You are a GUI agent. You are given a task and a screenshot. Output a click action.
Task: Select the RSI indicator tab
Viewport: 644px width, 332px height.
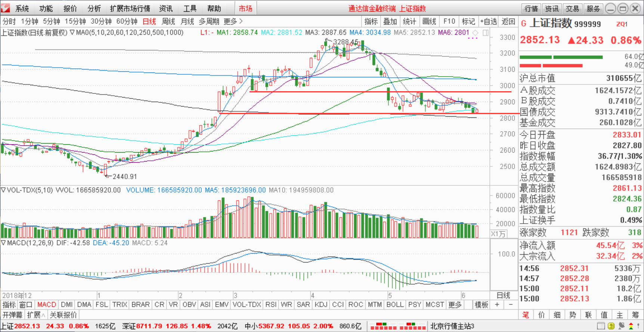point(271,305)
